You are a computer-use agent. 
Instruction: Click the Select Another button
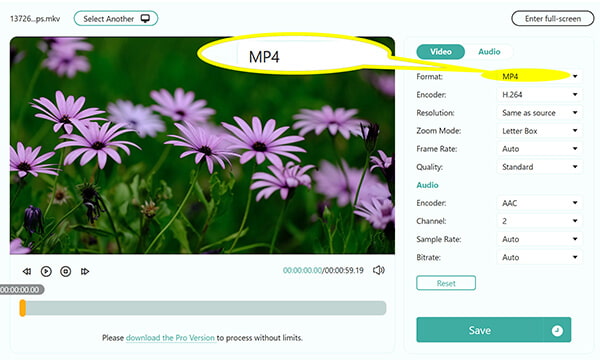[x=116, y=18]
